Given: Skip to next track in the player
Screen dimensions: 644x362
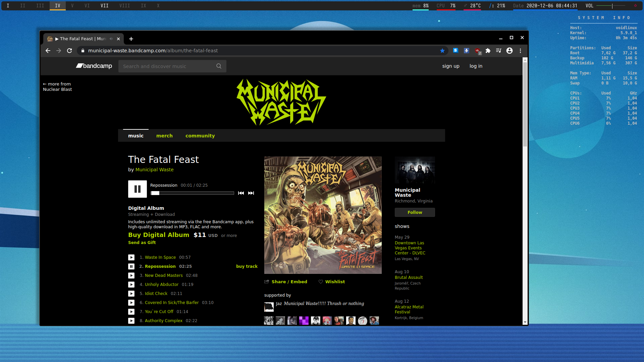Looking at the screenshot, I should [251, 193].
